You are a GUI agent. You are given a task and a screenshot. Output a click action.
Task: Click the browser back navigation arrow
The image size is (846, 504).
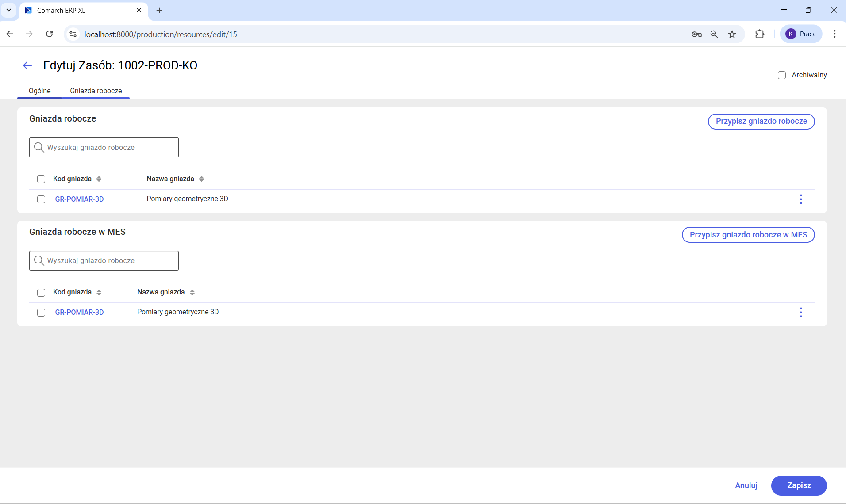(x=10, y=34)
